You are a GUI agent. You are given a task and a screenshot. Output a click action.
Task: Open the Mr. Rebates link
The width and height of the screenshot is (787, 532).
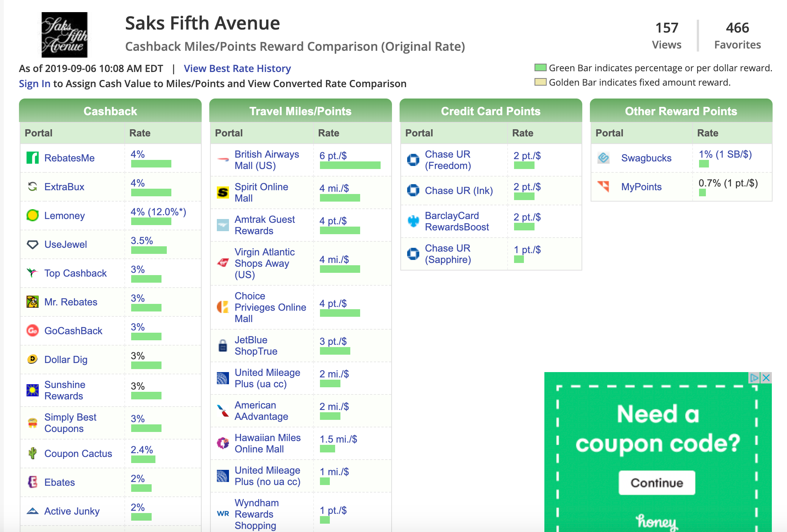[x=71, y=302]
